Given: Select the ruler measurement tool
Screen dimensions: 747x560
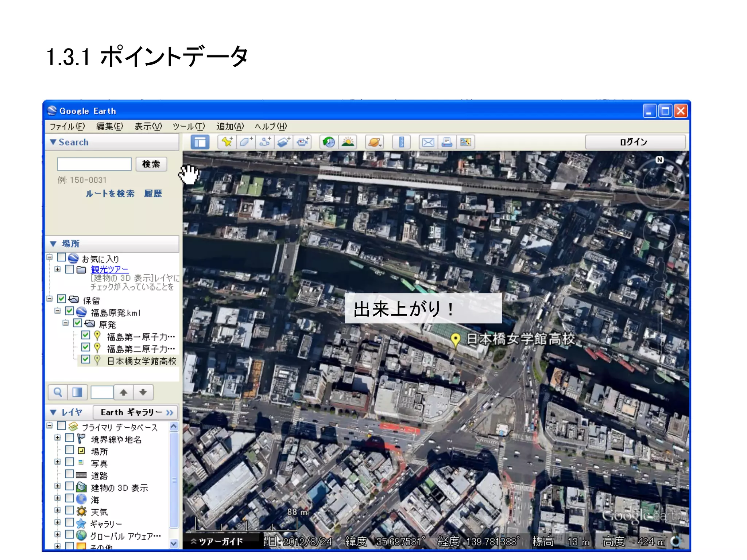Looking at the screenshot, I should click(401, 142).
